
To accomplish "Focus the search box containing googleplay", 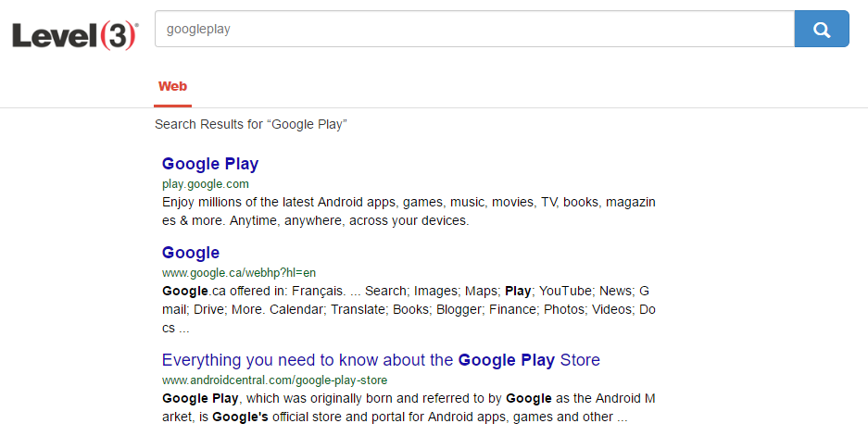I will click(474, 29).
